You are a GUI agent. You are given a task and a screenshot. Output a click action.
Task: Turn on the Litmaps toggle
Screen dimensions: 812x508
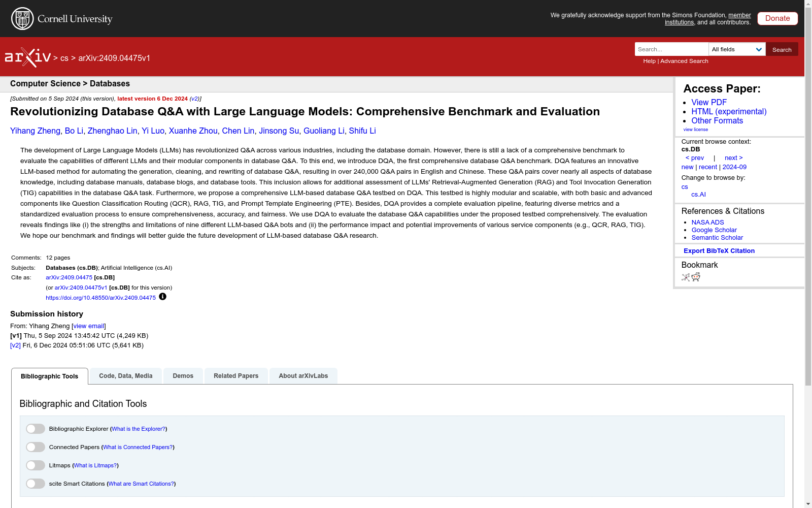36,465
